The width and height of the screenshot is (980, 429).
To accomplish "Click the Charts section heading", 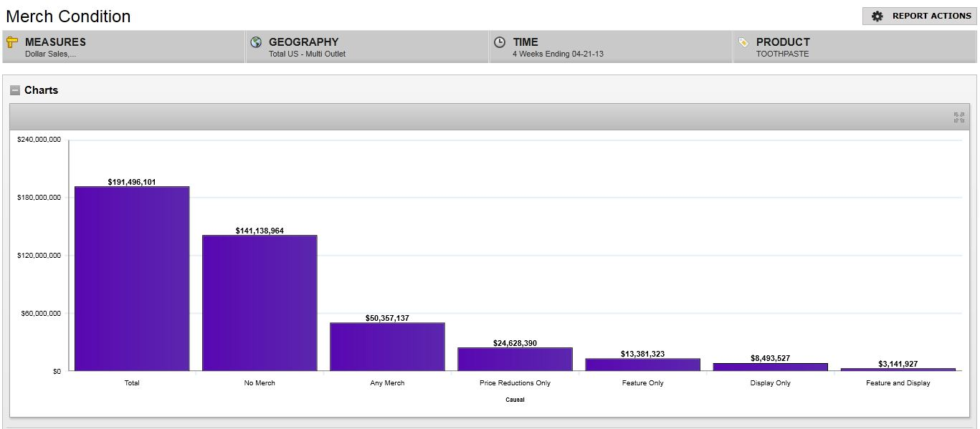I will tap(41, 90).
